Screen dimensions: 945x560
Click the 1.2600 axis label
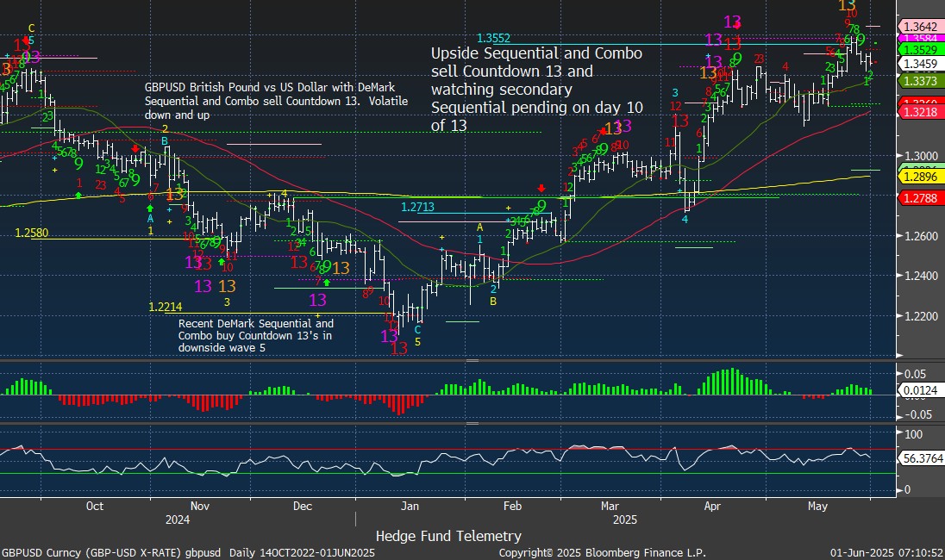pyautogui.click(x=922, y=236)
